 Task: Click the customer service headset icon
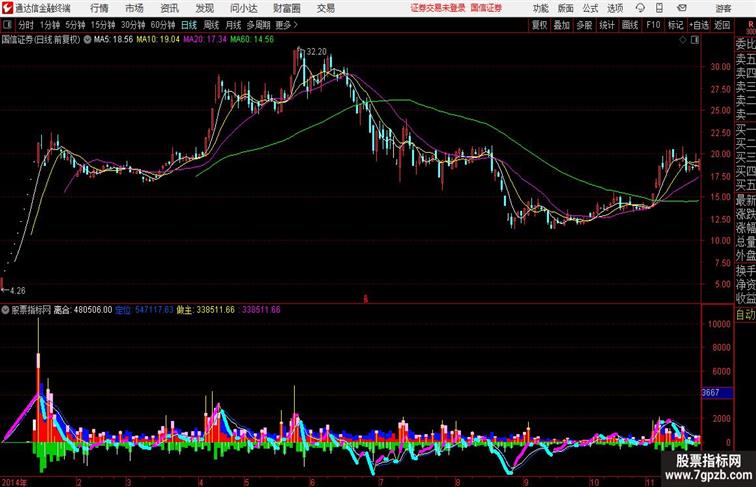[x=640, y=8]
